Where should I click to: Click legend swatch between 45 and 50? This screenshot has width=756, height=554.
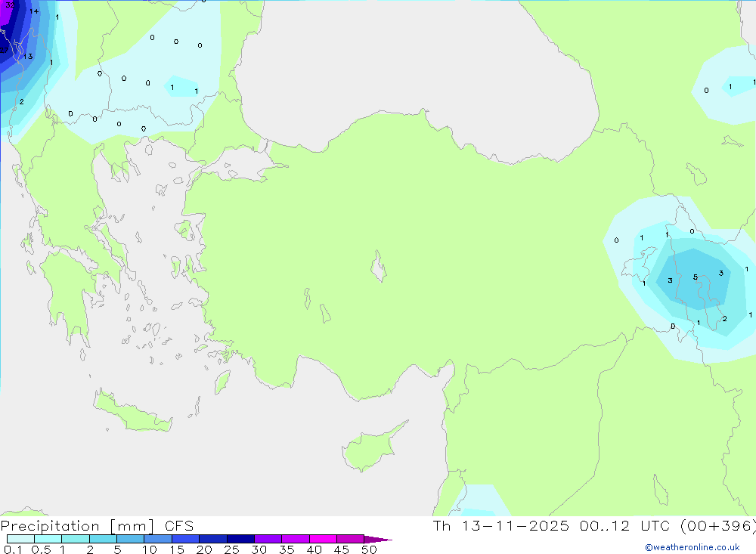(351, 539)
